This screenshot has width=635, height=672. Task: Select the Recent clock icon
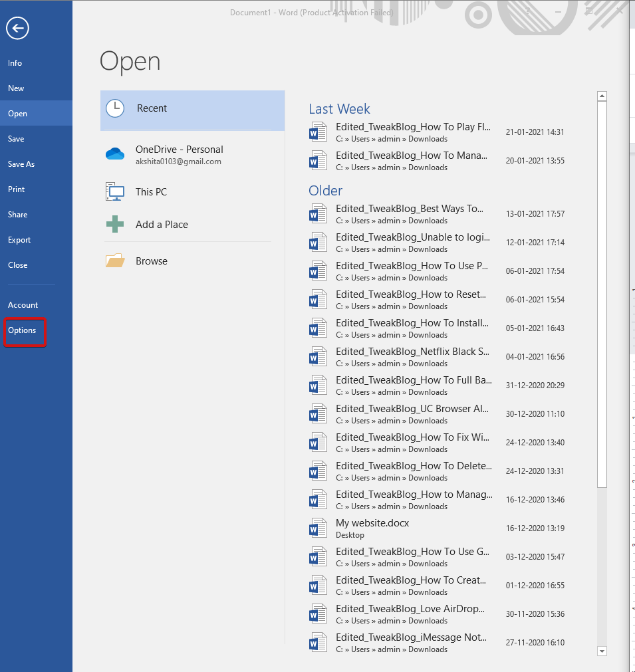115,108
